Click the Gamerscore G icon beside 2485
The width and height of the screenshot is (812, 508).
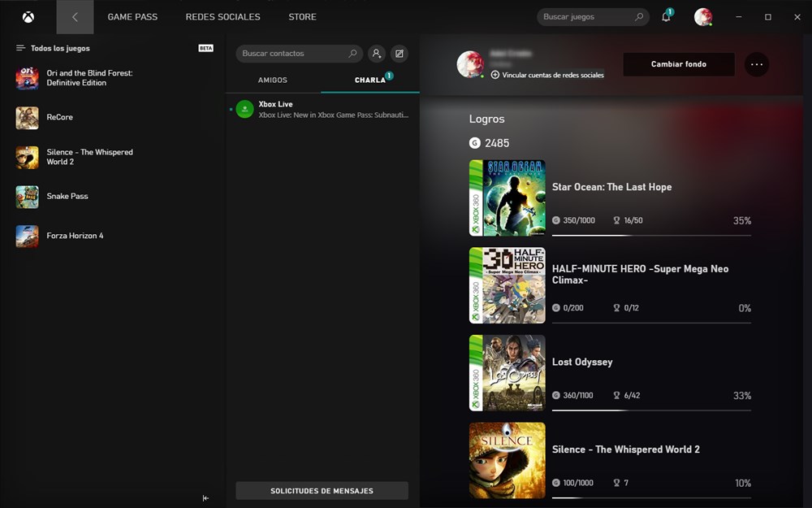474,143
